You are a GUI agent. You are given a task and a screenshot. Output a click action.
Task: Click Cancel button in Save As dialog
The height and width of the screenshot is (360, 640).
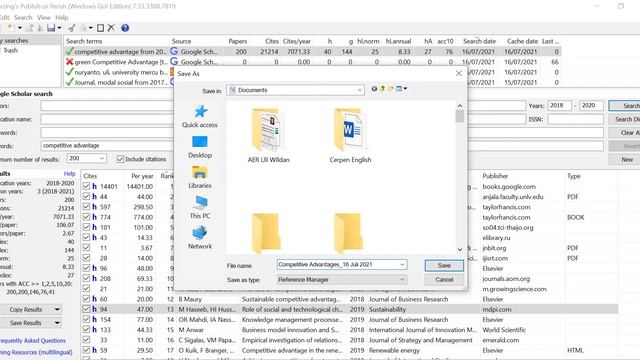click(444, 280)
